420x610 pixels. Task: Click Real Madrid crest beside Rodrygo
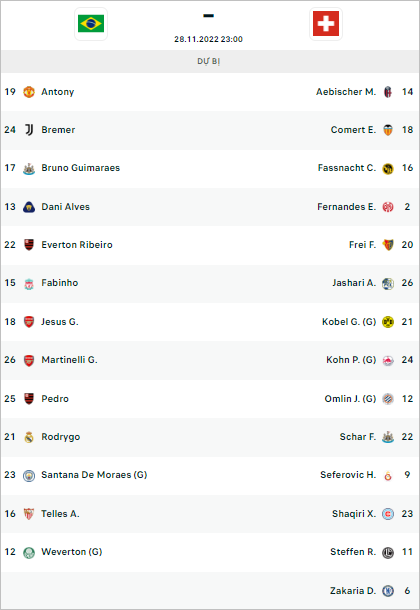click(x=29, y=437)
